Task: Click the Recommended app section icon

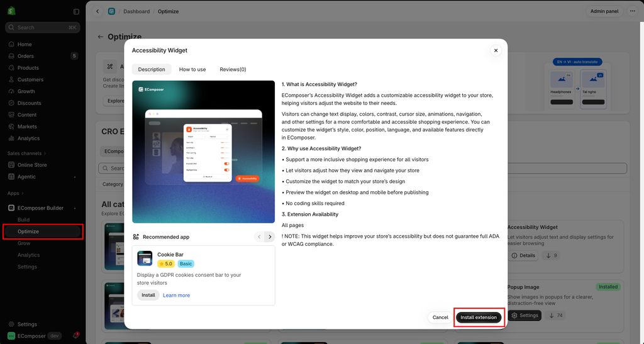Action: (136, 237)
